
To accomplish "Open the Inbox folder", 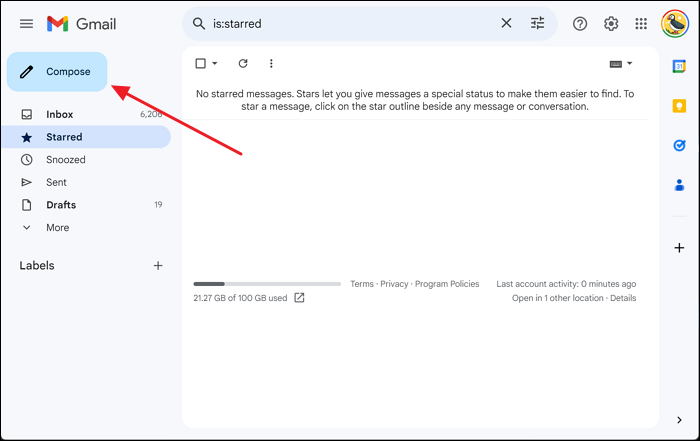I will click(87, 114).
